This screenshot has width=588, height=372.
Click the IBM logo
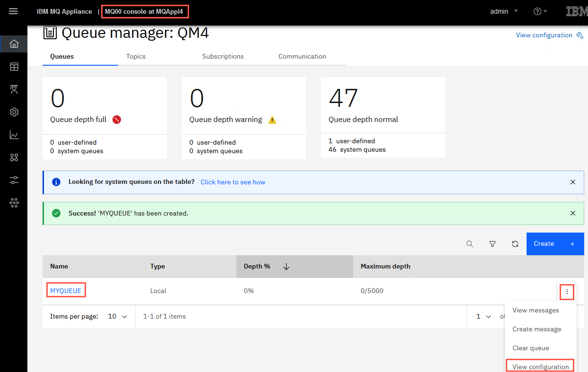[577, 11]
